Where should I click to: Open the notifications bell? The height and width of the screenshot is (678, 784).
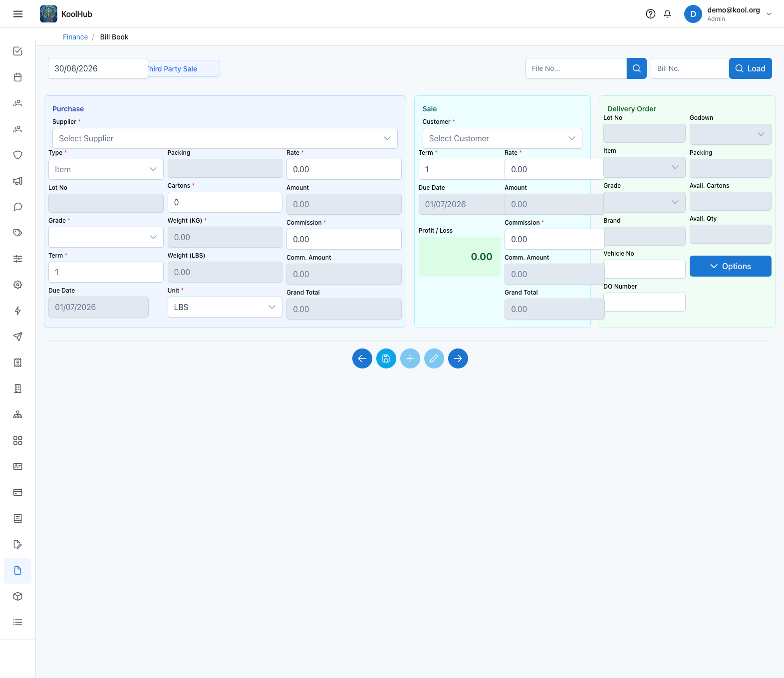(x=667, y=14)
